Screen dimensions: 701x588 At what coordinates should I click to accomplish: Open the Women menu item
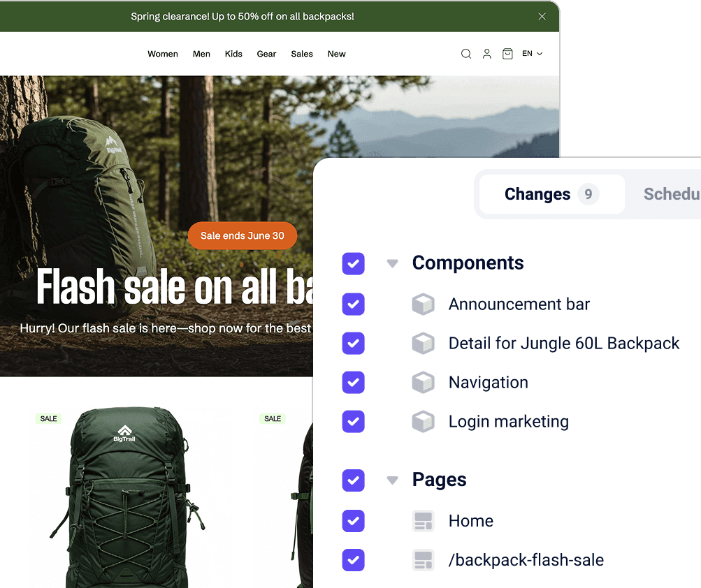(x=162, y=54)
